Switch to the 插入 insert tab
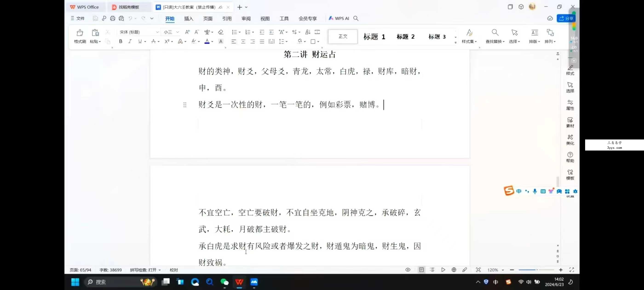This screenshot has height=290, width=644. [189, 18]
